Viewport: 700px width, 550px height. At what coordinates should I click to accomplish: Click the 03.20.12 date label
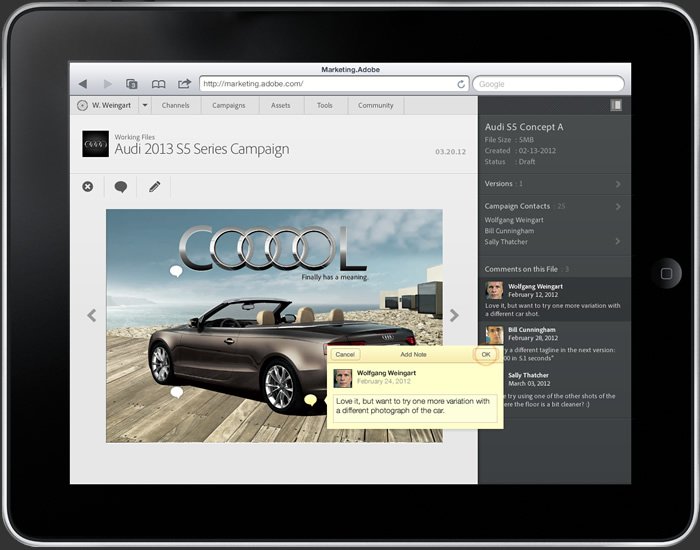tap(450, 152)
